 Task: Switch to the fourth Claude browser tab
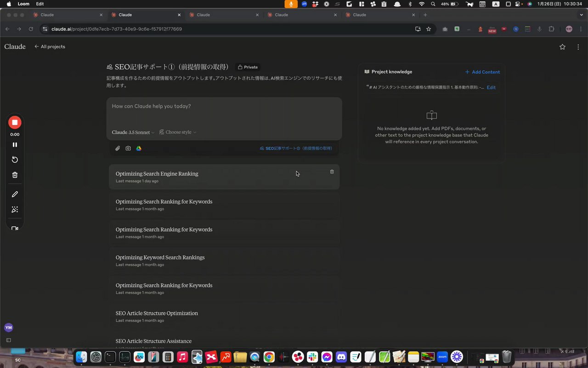click(x=301, y=15)
